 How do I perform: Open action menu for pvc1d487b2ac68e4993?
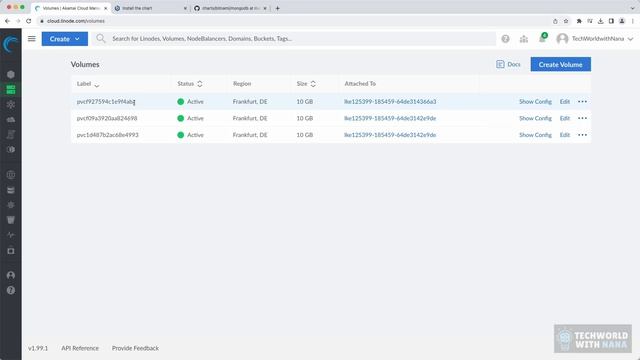[x=582, y=135]
